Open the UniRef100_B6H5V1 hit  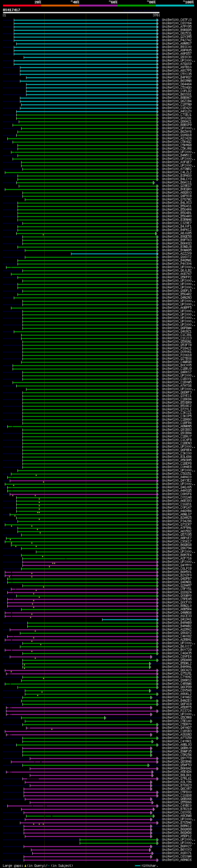[x=176, y=572]
